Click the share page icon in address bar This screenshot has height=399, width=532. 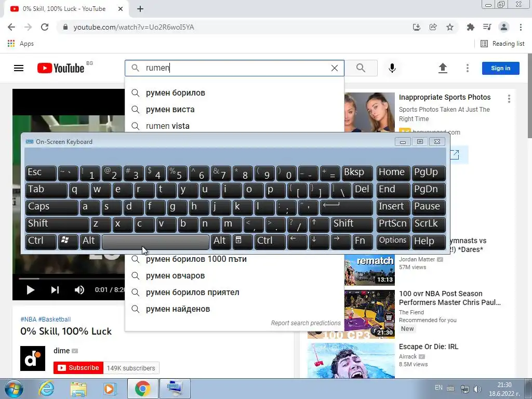click(433, 27)
